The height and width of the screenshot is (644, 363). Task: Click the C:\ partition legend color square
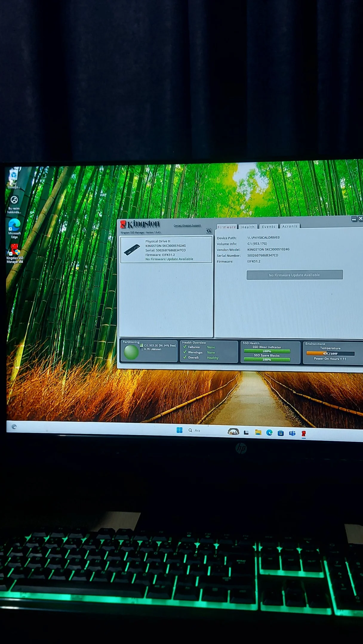141,345
